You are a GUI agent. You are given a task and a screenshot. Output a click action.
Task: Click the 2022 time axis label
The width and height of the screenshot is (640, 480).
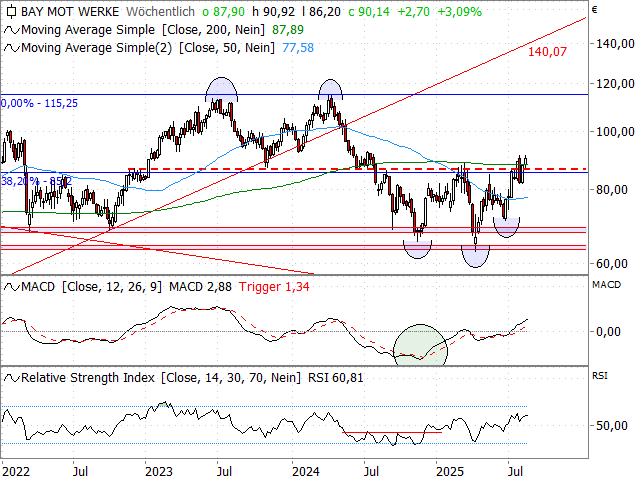tap(16, 472)
